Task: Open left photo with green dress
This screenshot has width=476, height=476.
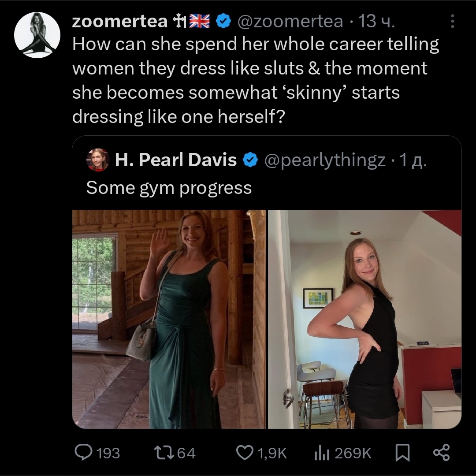Action: click(169, 319)
